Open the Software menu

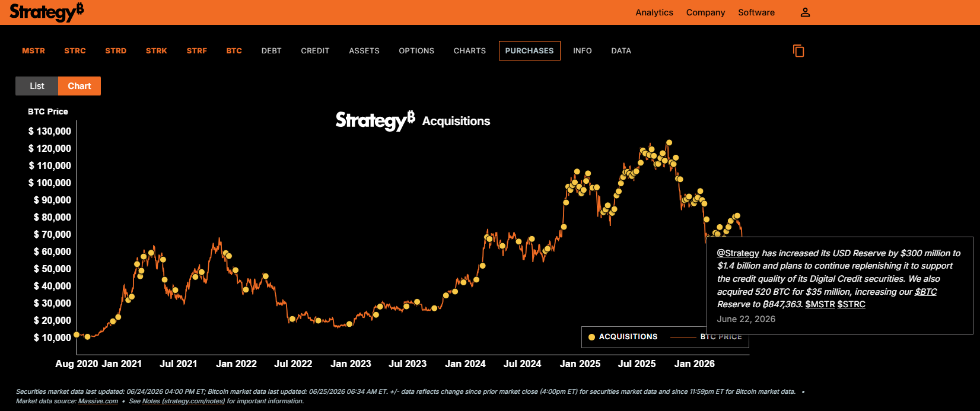(x=756, y=12)
